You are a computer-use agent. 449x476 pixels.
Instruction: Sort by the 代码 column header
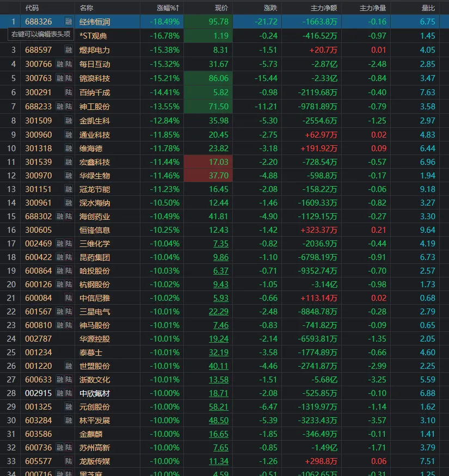click(x=32, y=8)
